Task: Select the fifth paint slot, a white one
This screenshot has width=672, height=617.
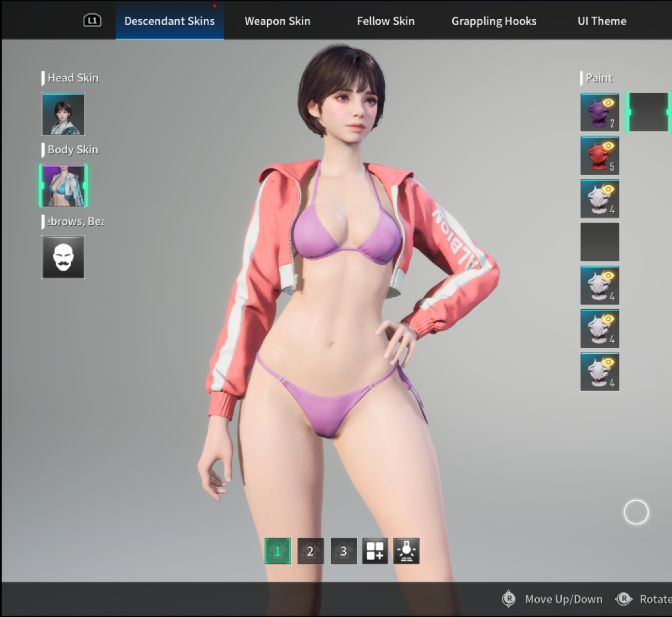Action: (600, 285)
